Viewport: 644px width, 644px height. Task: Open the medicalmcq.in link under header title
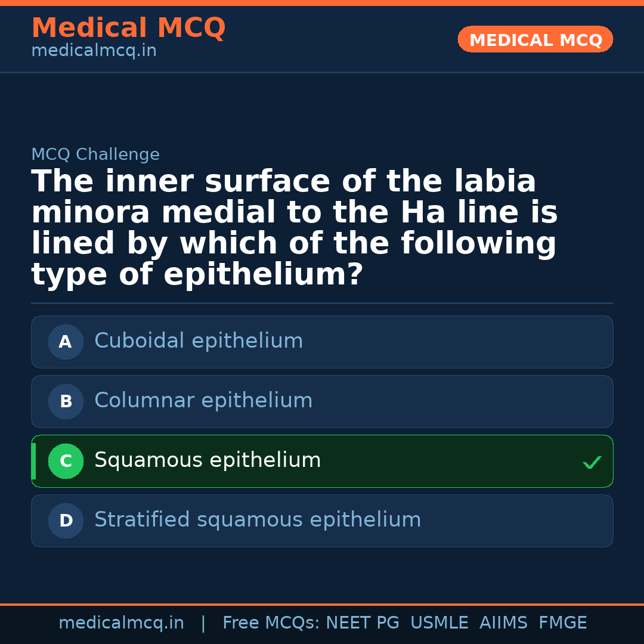pos(94,51)
